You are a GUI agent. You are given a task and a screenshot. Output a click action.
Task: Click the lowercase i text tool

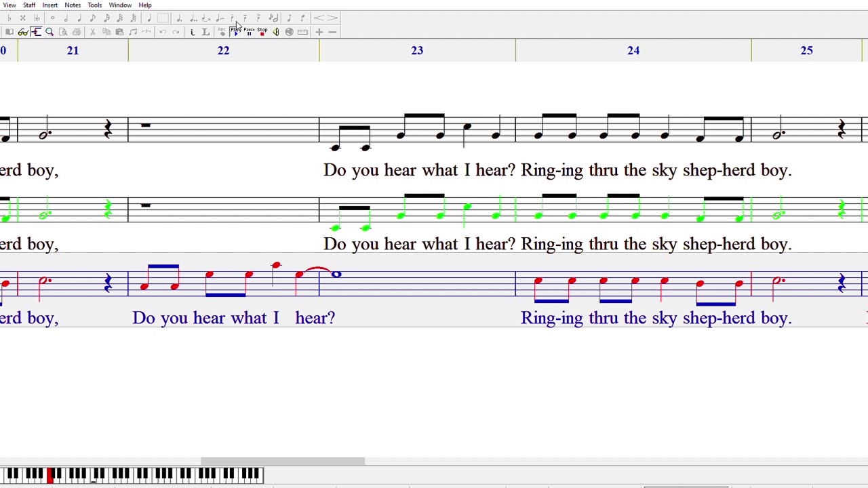click(193, 32)
